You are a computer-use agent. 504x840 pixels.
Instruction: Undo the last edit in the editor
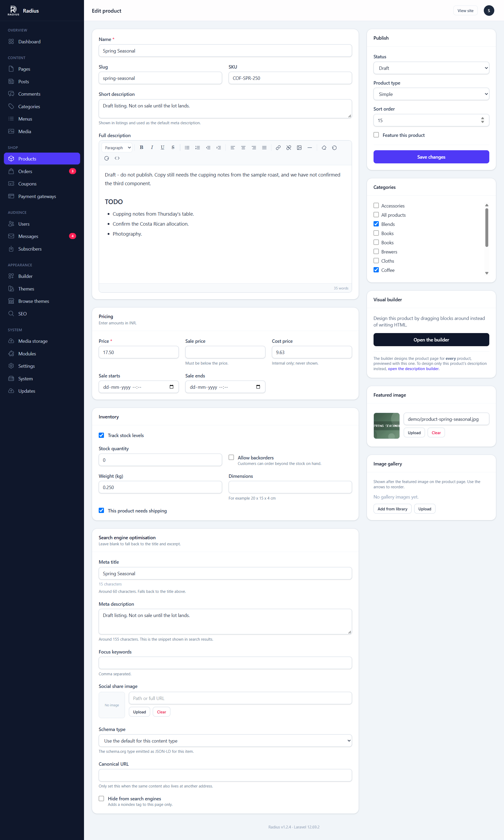click(334, 147)
